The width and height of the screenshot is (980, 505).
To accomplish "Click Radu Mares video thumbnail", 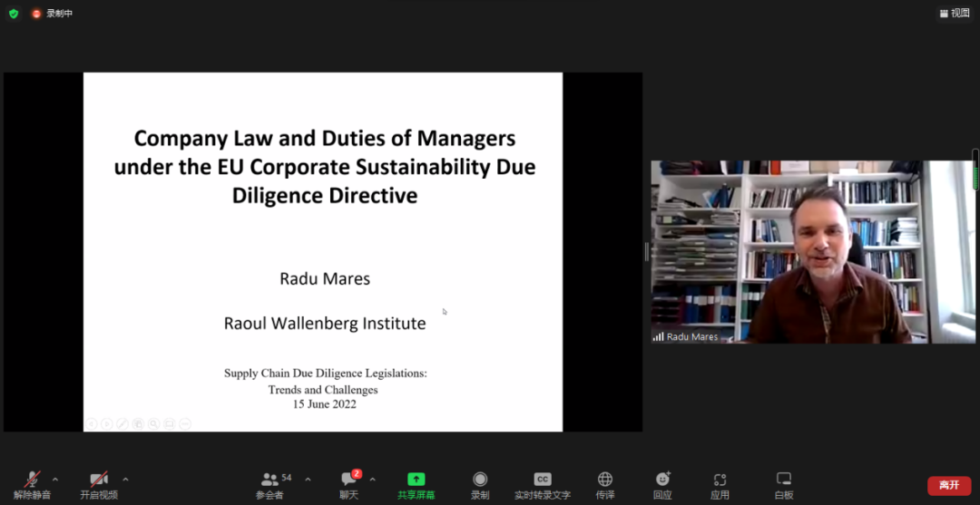I will pyautogui.click(x=813, y=251).
